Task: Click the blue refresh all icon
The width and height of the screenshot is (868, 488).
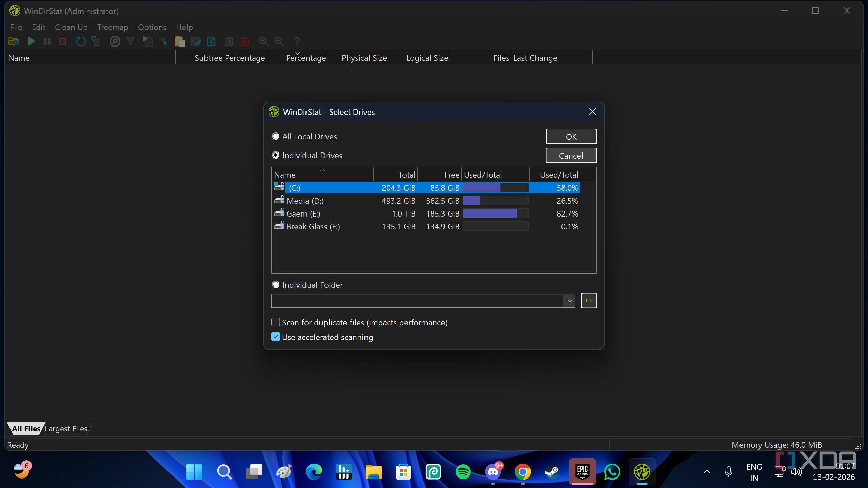Action: (x=81, y=41)
